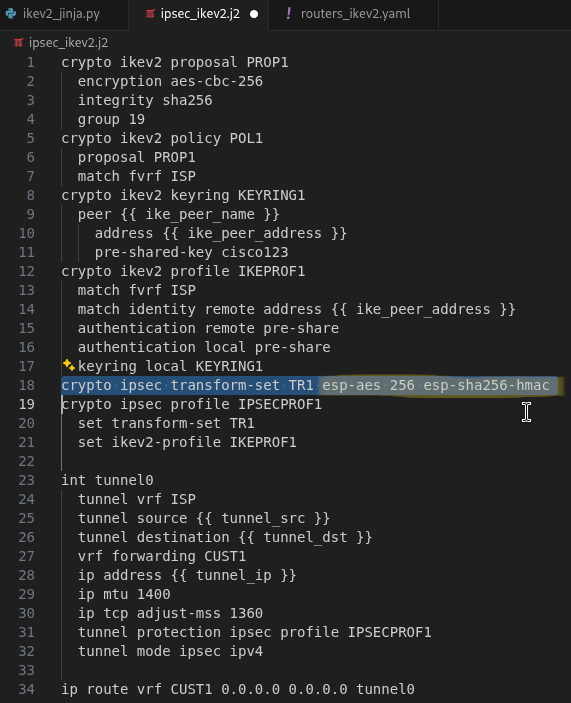Click line number 34 in the gutter
Screen dimensions: 571x703
pyautogui.click(x=26, y=689)
